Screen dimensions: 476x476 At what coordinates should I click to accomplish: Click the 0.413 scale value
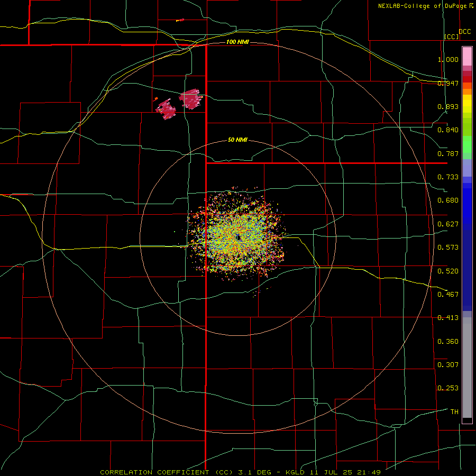pos(448,318)
